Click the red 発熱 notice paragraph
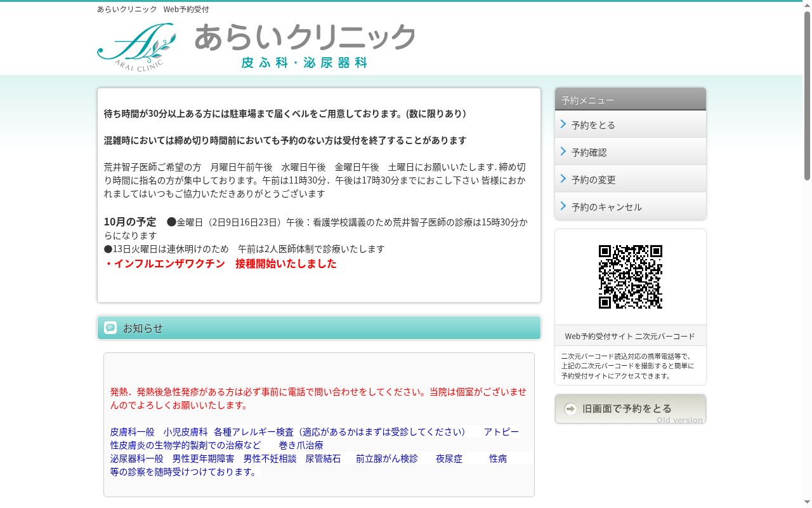The image size is (812, 508). (318, 398)
